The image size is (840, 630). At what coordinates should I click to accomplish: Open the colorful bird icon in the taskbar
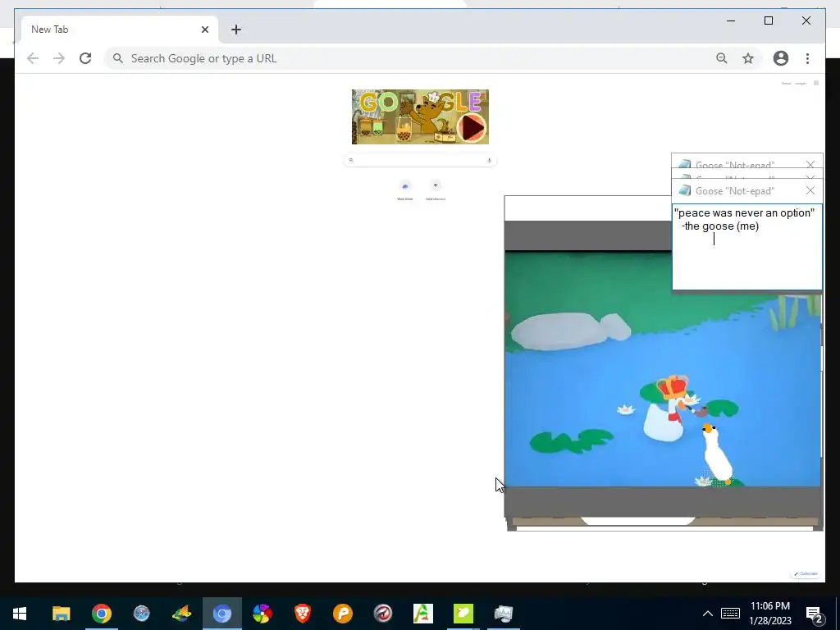181,614
